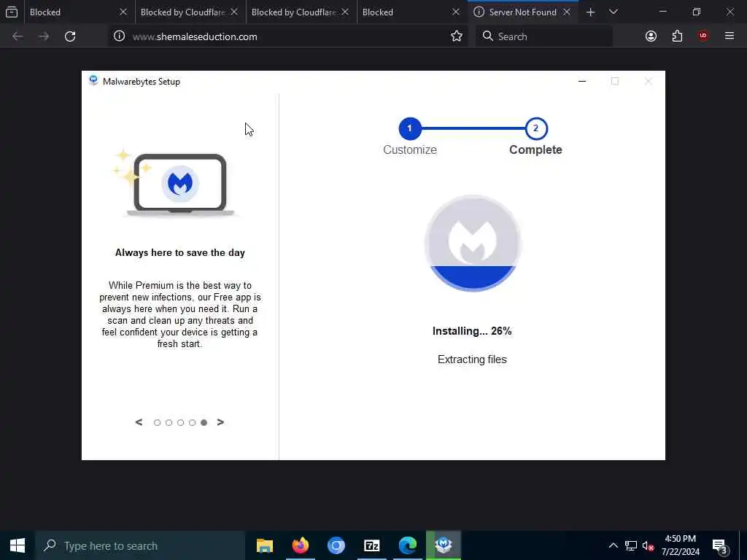Open Firefox from the taskbar
Screen dimensions: 747x560
click(300, 545)
